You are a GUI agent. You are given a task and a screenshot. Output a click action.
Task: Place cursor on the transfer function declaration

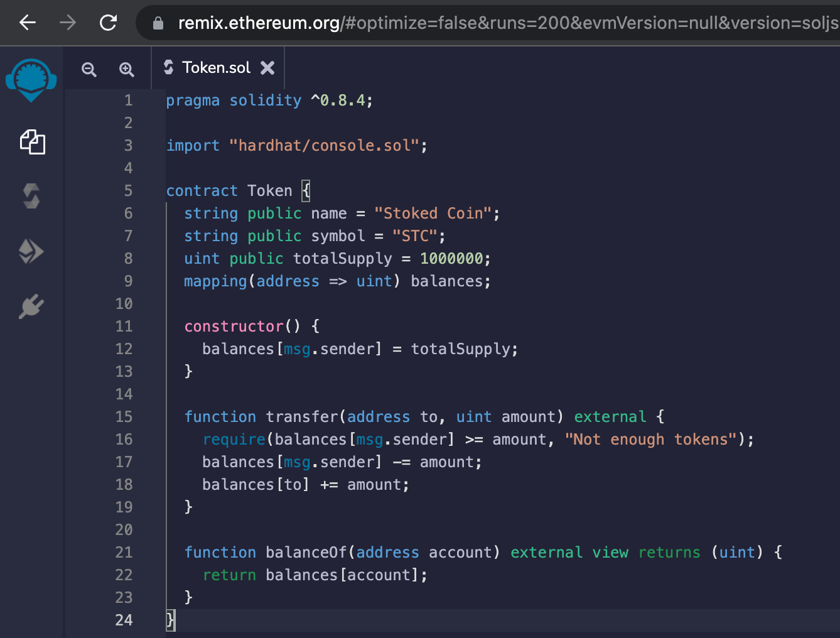pos(301,416)
